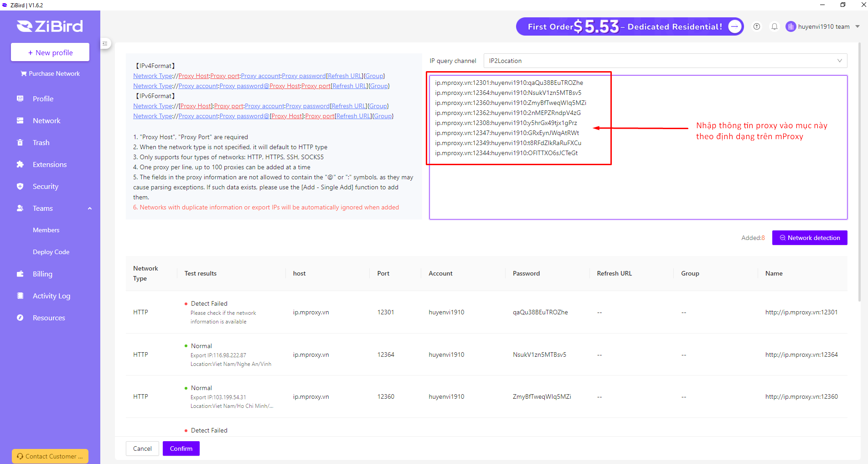The image size is (868, 464).
Task: Click first Detect Failed status
Action: [x=209, y=303]
